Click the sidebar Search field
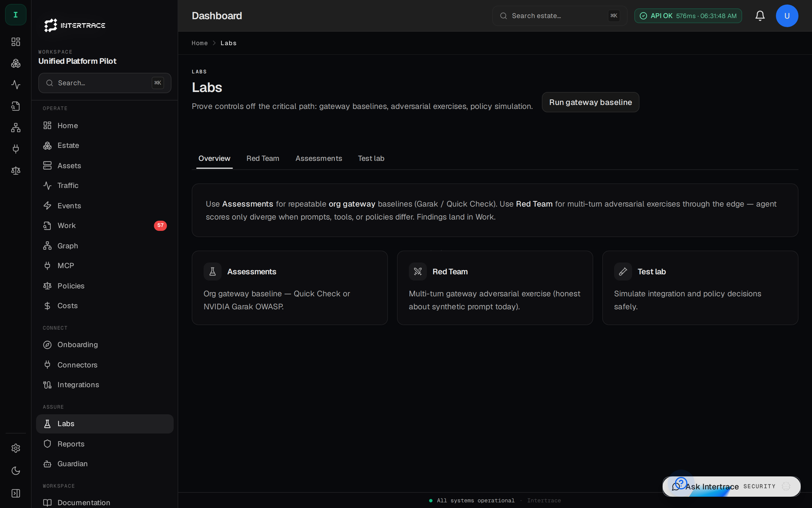This screenshot has width=812, height=508. (x=105, y=83)
